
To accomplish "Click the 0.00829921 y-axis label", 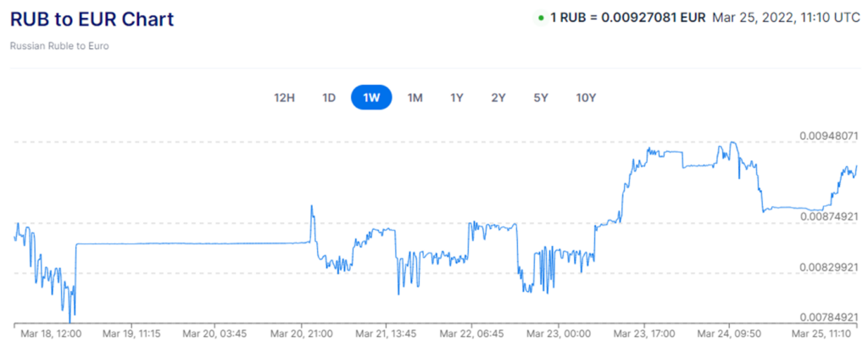I will click(x=830, y=267).
